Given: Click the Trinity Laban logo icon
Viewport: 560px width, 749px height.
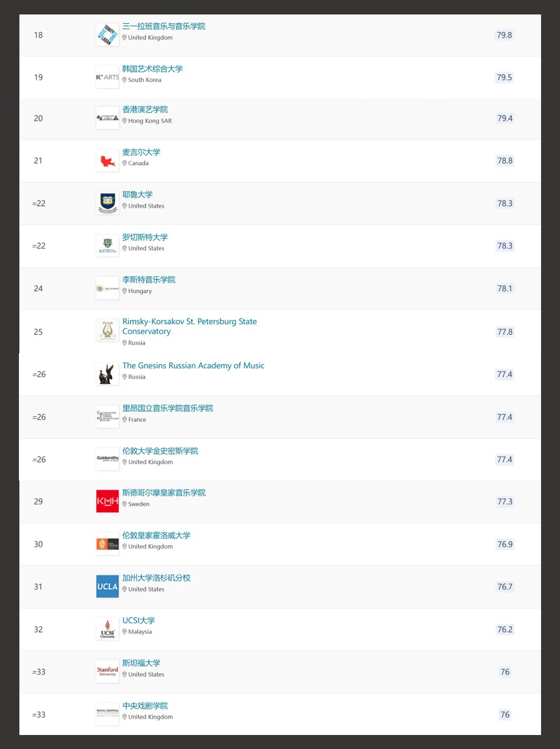Looking at the screenshot, I should pyautogui.click(x=107, y=35).
